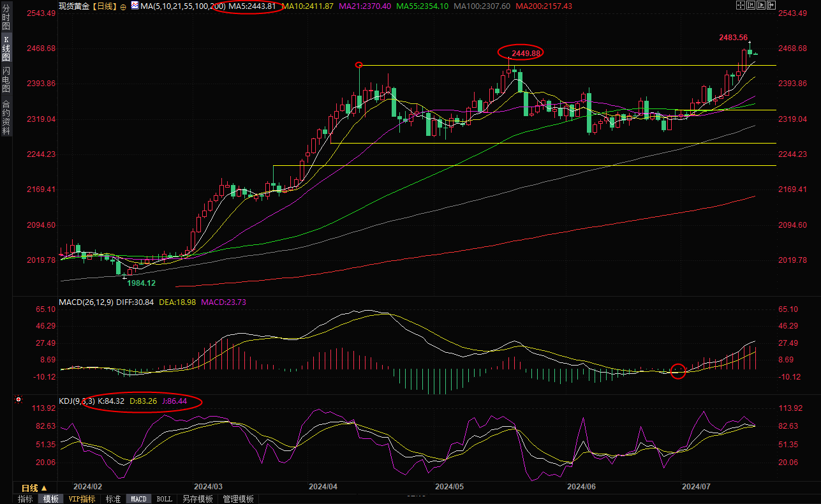The width and height of the screenshot is (821, 504).
Task: Open MA(5,10,21,55,100,200) parameter settings
Action: (x=183, y=6)
